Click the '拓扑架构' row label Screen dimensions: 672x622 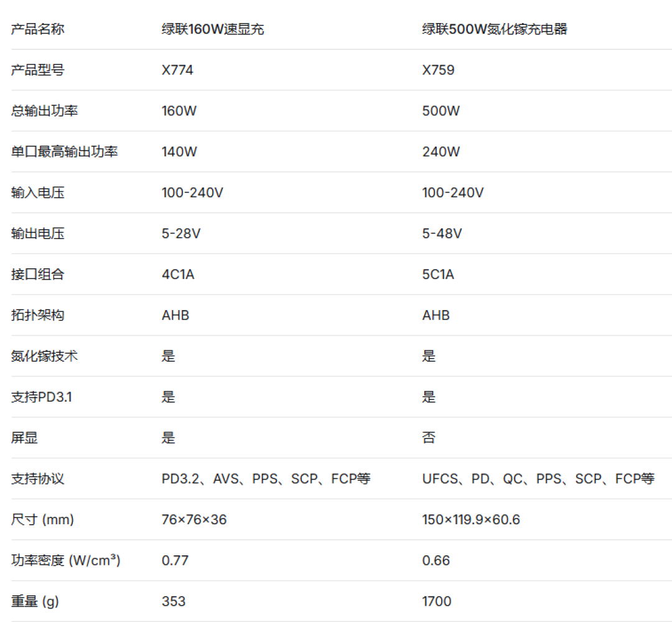click(38, 315)
